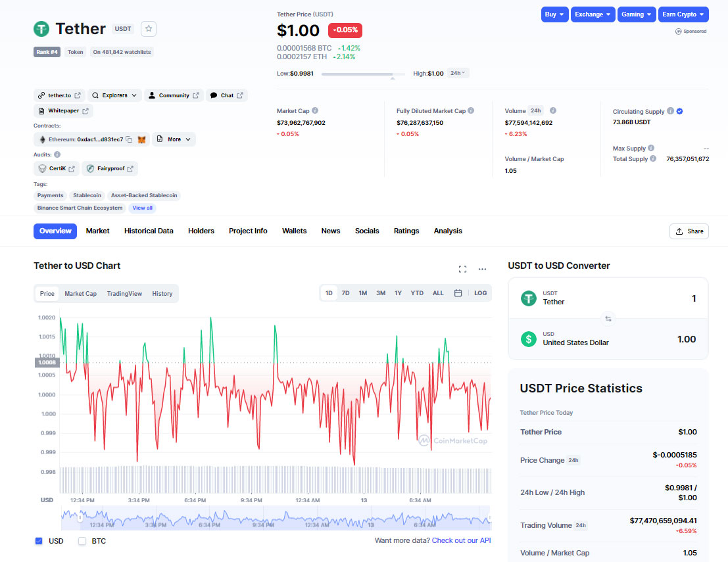Open the Project Info tab
This screenshot has width=728, height=562.
pyautogui.click(x=248, y=231)
